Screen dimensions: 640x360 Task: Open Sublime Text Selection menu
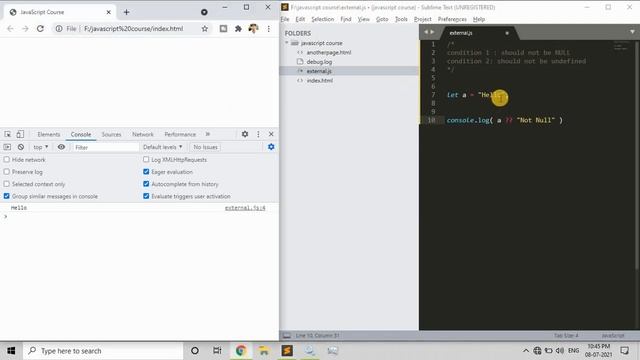322,19
